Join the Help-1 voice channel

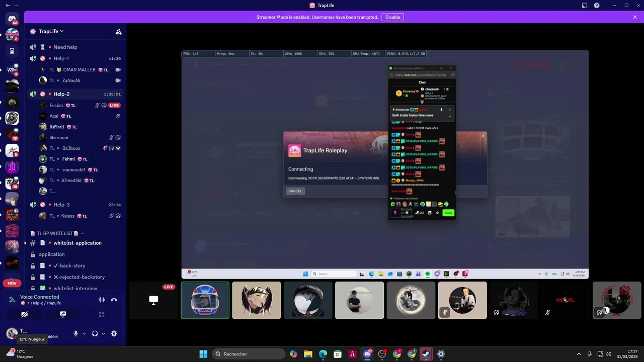75,58
